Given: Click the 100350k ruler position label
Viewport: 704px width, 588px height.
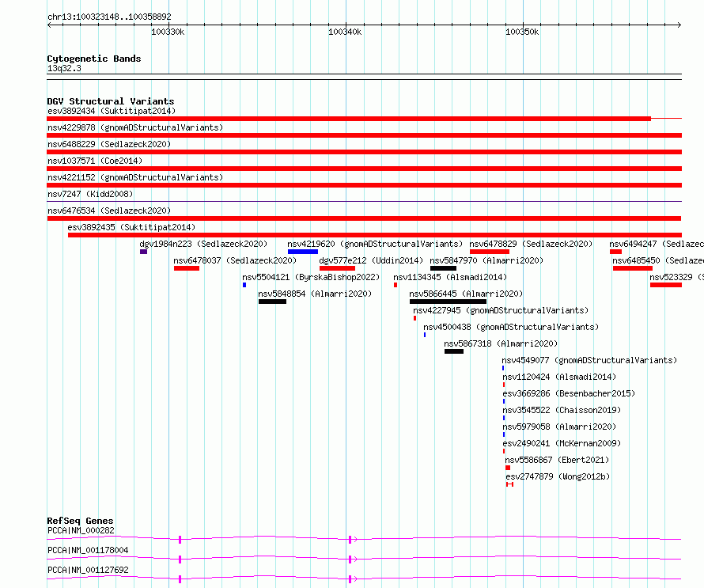Looking at the screenshot, I should 522,32.
